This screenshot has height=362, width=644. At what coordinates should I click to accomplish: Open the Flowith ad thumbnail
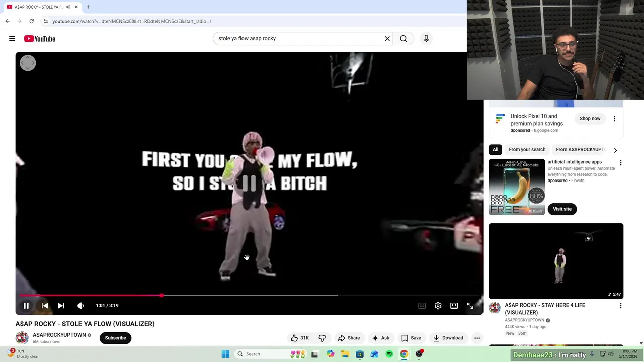[517, 187]
